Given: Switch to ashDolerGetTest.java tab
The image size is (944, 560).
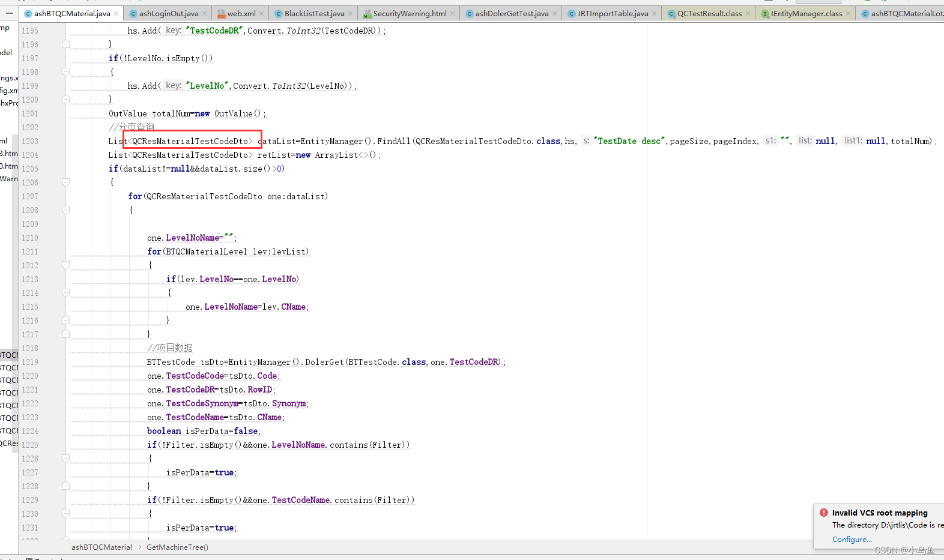Looking at the screenshot, I should tap(512, 13).
